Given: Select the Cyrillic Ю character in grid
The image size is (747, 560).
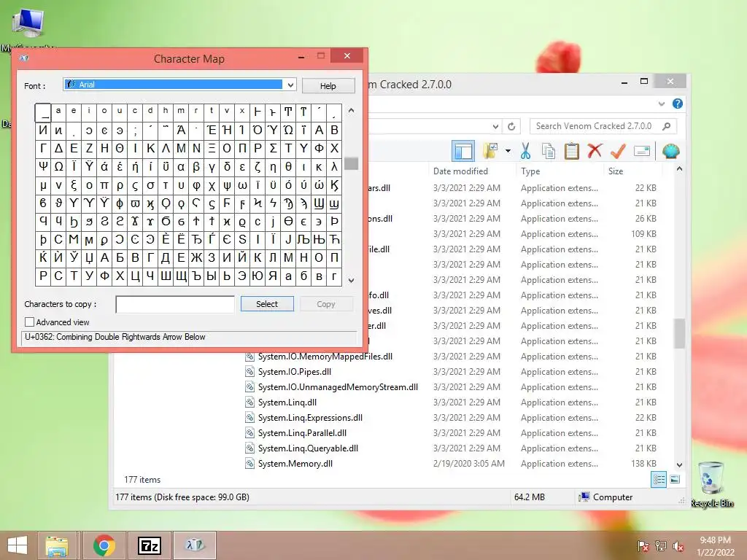Looking at the screenshot, I should (x=258, y=276).
